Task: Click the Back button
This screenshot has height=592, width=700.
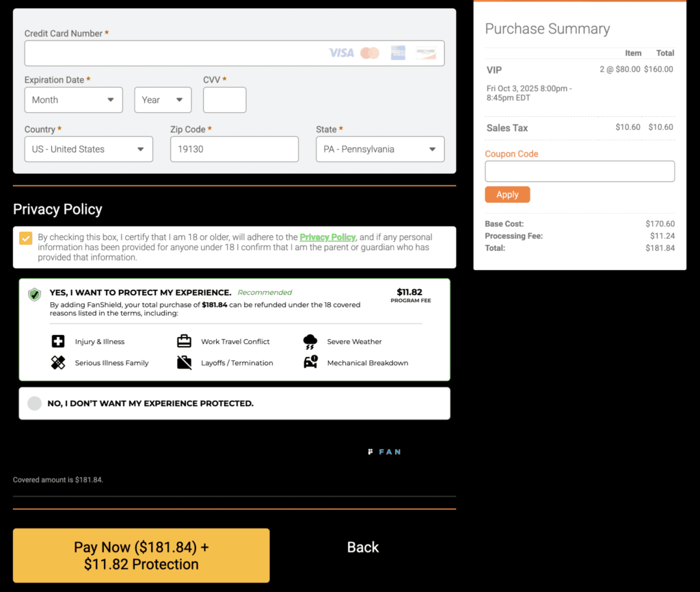Action: [362, 547]
